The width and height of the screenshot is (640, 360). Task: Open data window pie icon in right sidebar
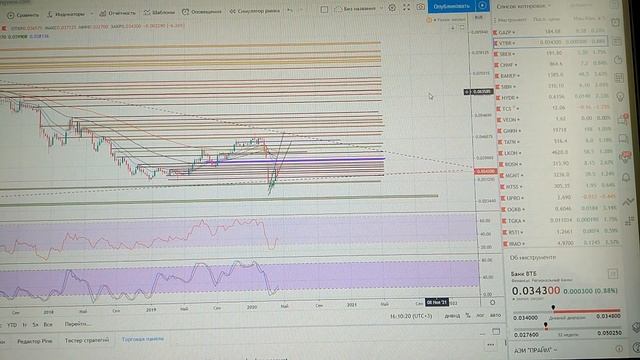(x=618, y=60)
